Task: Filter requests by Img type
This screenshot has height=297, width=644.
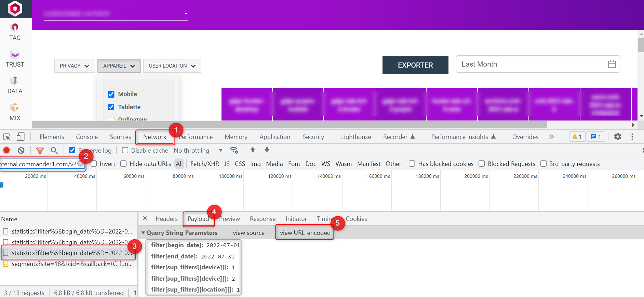Action: (x=255, y=164)
